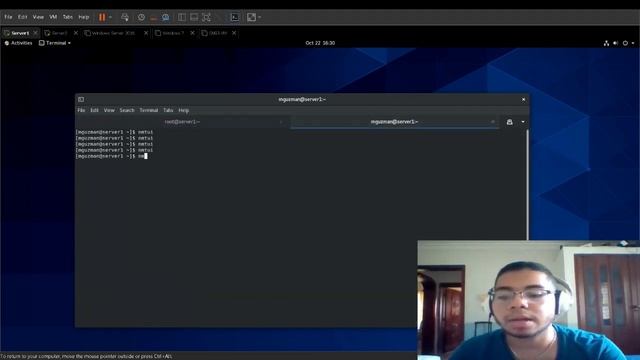
Task: Open the VMware File menu
Action: (x=8, y=17)
